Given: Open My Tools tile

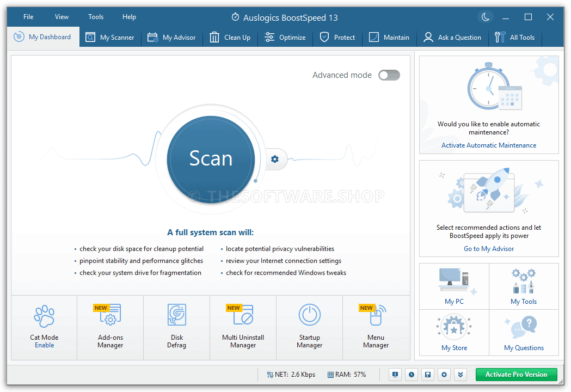Looking at the screenshot, I should coord(524,286).
